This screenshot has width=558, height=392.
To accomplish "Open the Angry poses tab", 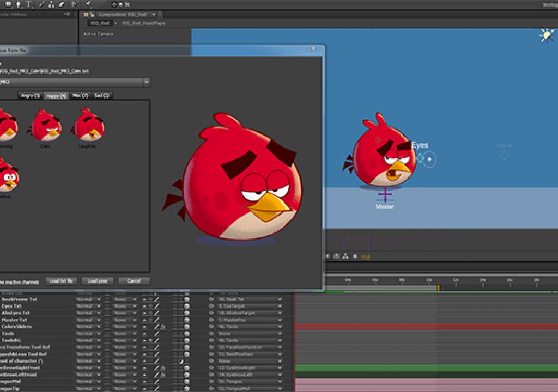I will click(31, 96).
